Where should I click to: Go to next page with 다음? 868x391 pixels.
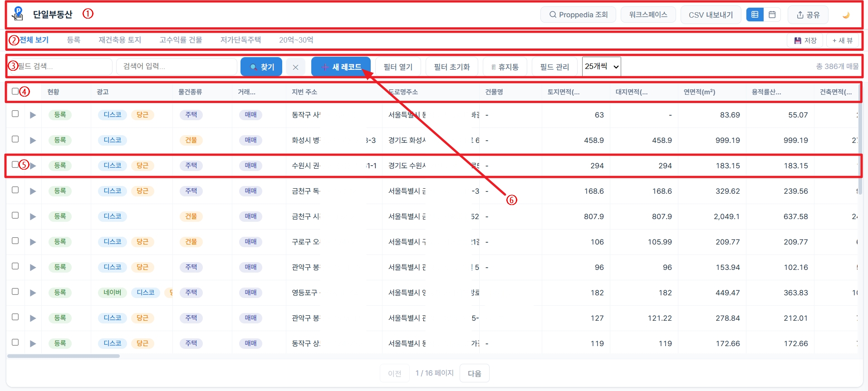[474, 373]
